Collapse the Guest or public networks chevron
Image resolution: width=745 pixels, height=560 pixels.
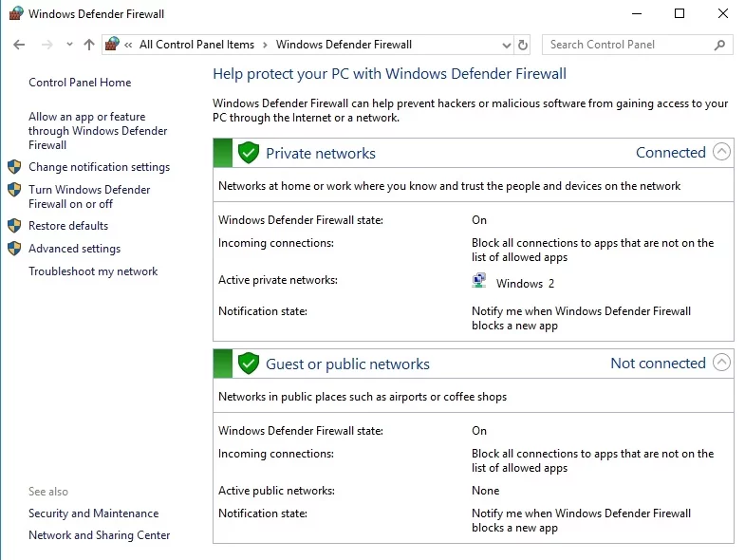721,363
